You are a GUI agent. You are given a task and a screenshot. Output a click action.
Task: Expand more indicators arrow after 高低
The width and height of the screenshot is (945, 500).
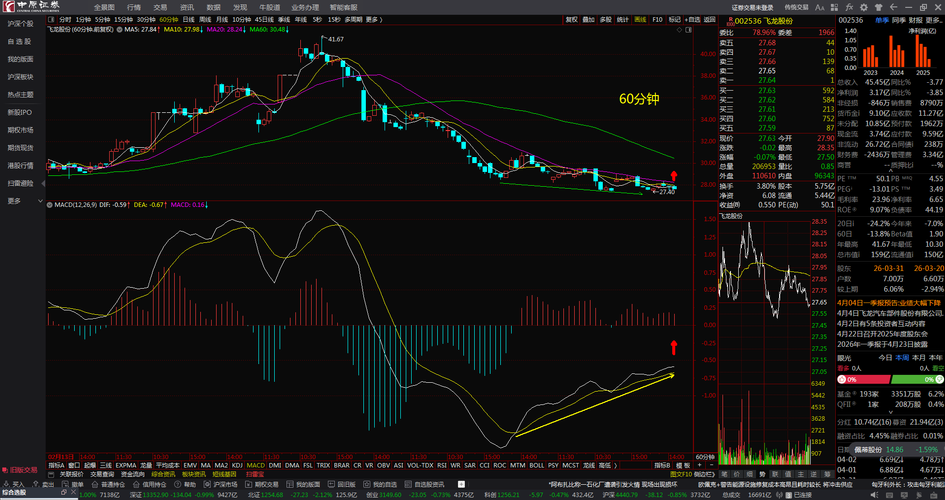[x=616, y=465]
